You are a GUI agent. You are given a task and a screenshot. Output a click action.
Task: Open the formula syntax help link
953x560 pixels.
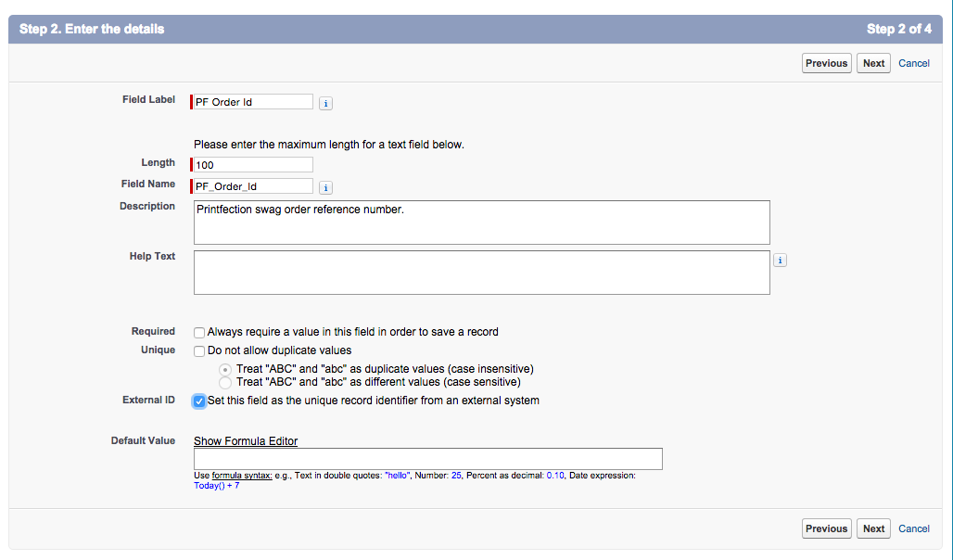(x=242, y=476)
